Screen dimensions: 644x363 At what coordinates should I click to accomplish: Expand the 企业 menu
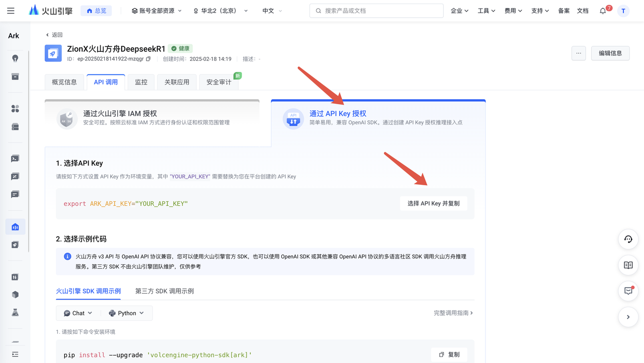[x=460, y=11]
